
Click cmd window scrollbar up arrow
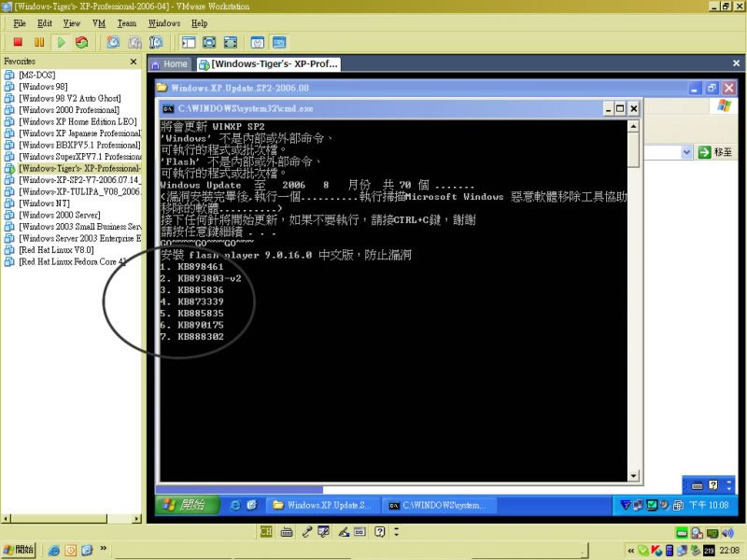pos(633,126)
